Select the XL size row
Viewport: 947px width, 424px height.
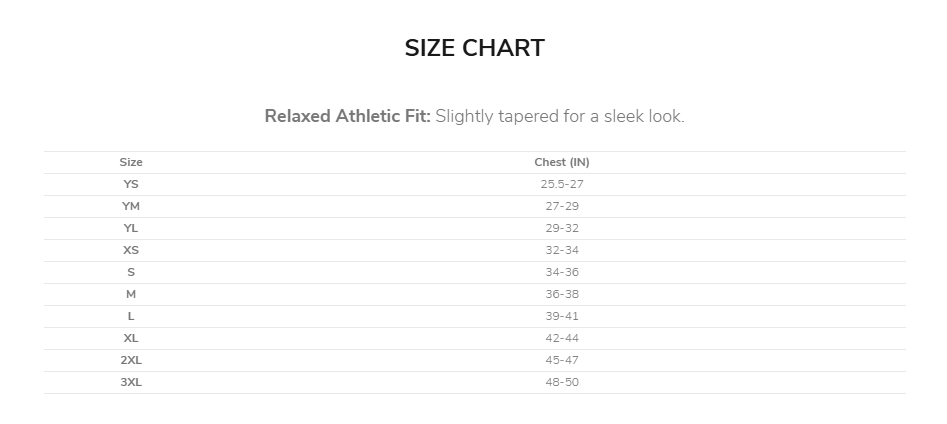coord(131,338)
